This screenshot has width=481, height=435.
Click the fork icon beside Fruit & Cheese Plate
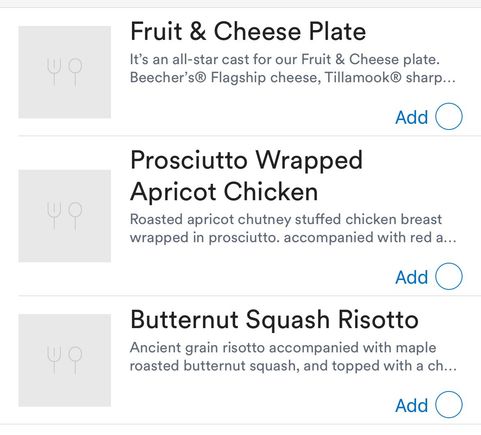pos(54,72)
